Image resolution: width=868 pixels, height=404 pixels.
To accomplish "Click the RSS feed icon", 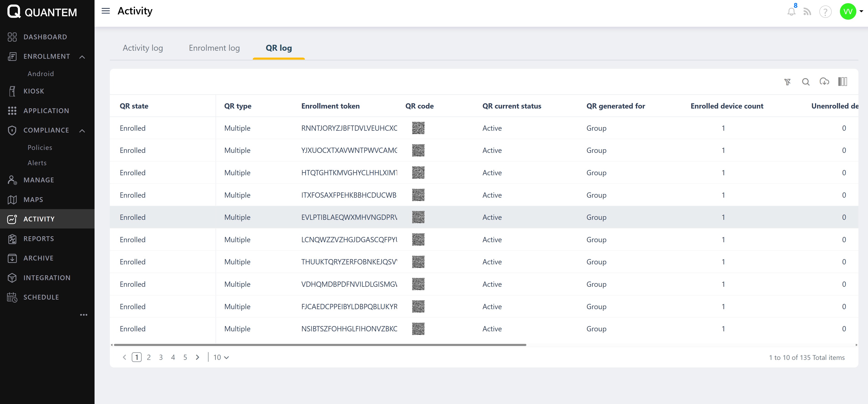I will click(x=807, y=12).
